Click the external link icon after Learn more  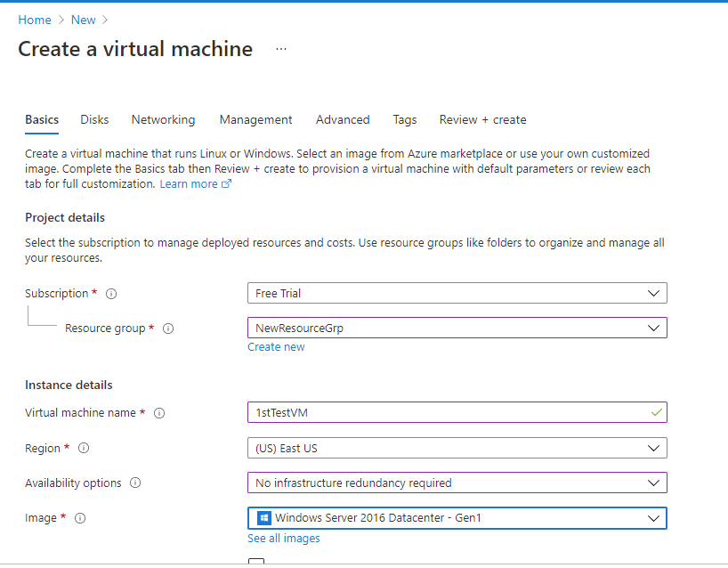tap(226, 184)
